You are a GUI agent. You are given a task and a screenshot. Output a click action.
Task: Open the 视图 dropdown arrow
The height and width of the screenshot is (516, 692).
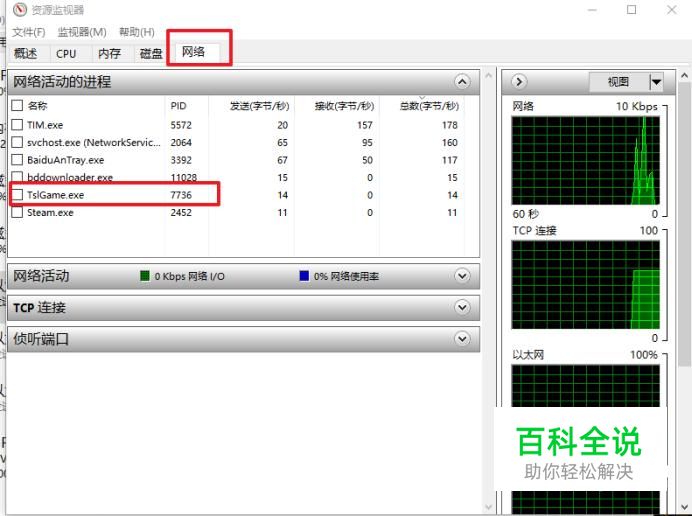[656, 82]
